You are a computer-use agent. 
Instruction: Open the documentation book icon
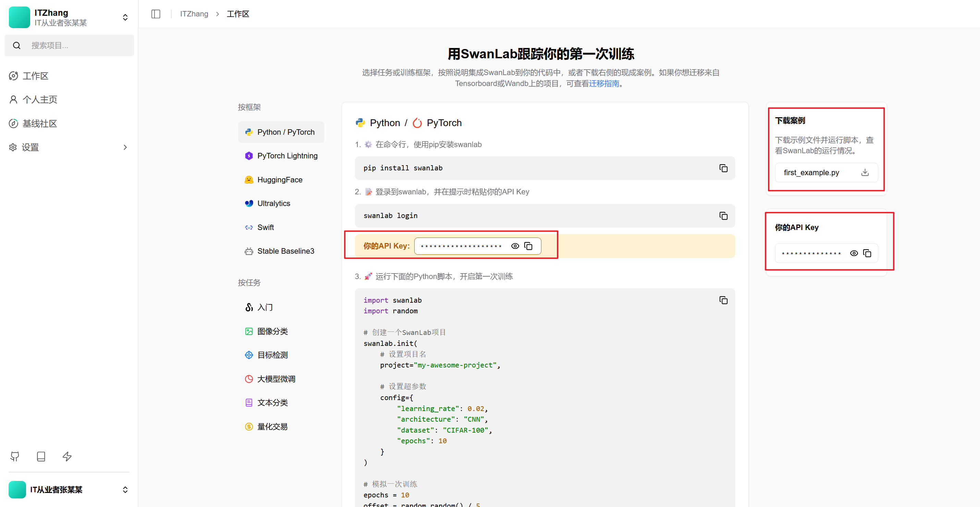(41, 456)
